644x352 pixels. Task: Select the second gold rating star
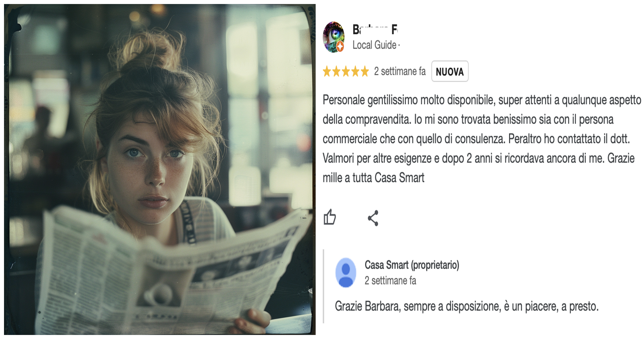(336, 71)
